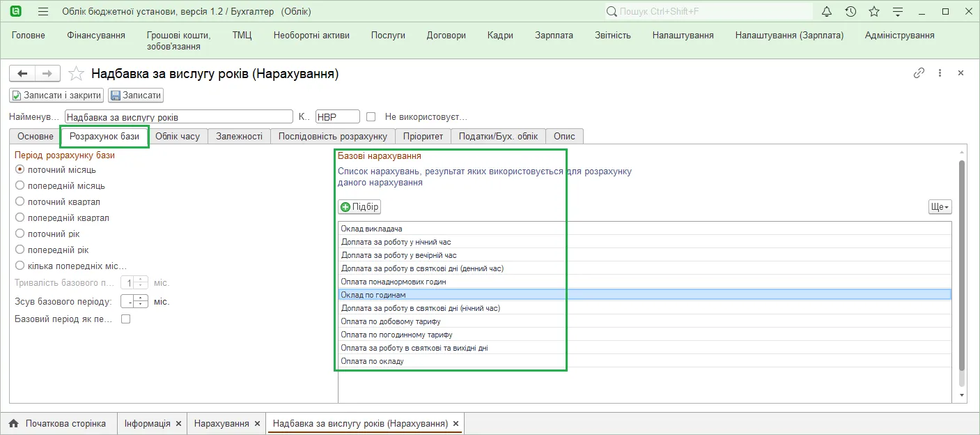
Task: Open history clock icon
Action: click(x=850, y=12)
